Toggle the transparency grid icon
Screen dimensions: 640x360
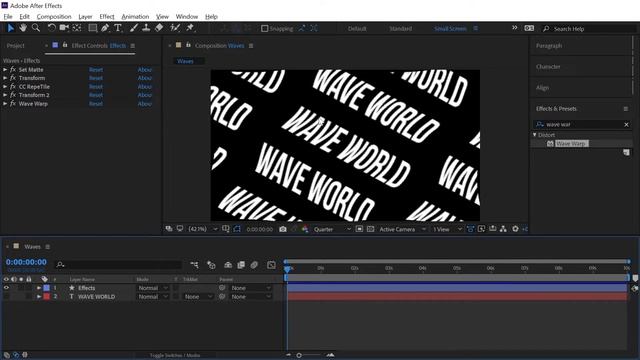tap(370, 229)
